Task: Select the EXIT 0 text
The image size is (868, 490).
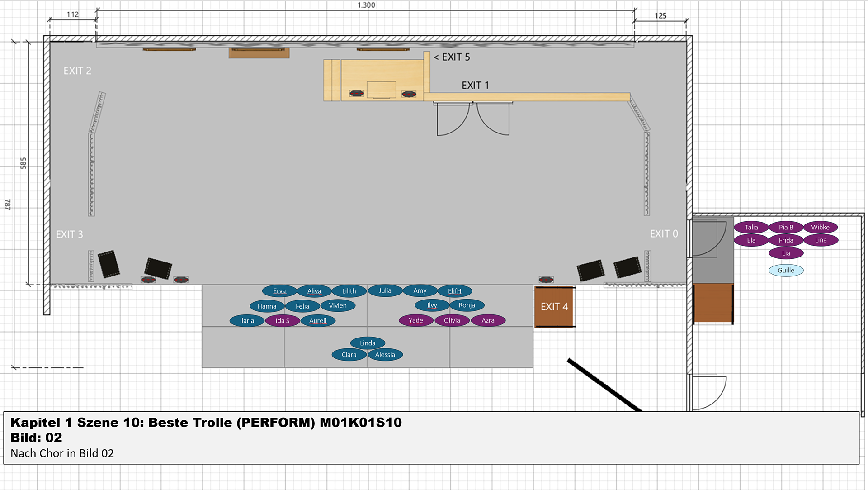Action: point(664,233)
